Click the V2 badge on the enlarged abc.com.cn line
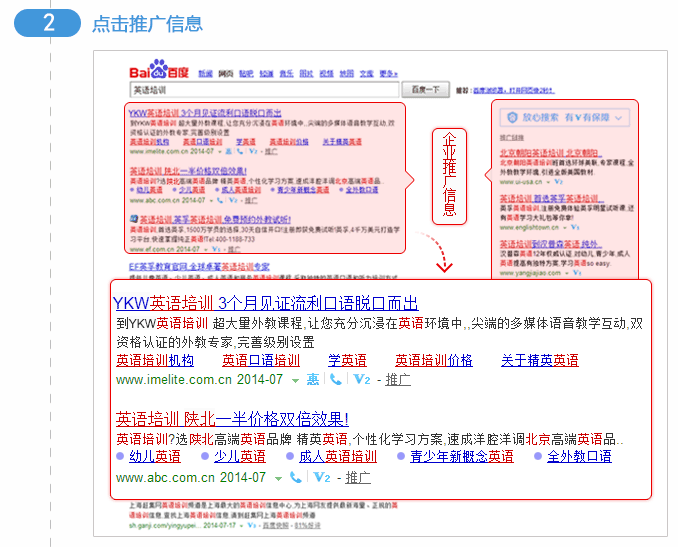Viewport: 678px width, 547px height. pos(322,477)
